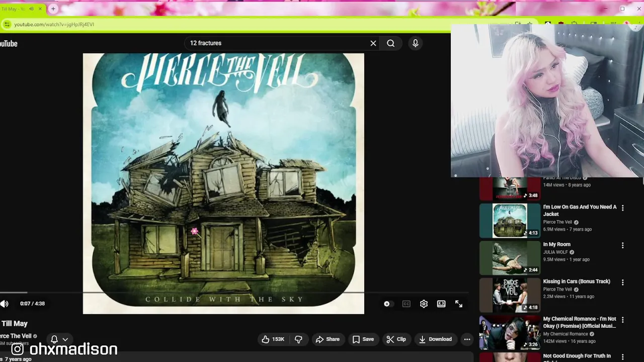Create a Clip of the video
The width and height of the screenshot is (644, 362).
(x=396, y=339)
